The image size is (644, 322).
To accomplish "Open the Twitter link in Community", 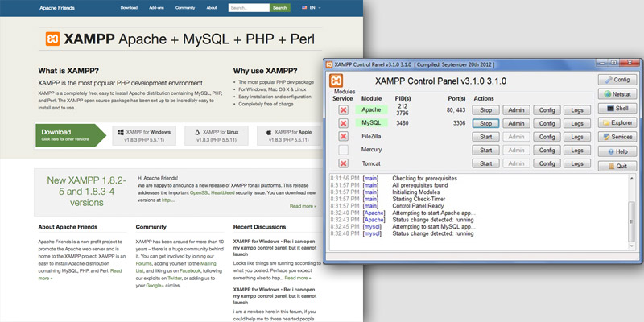I will tap(175, 279).
